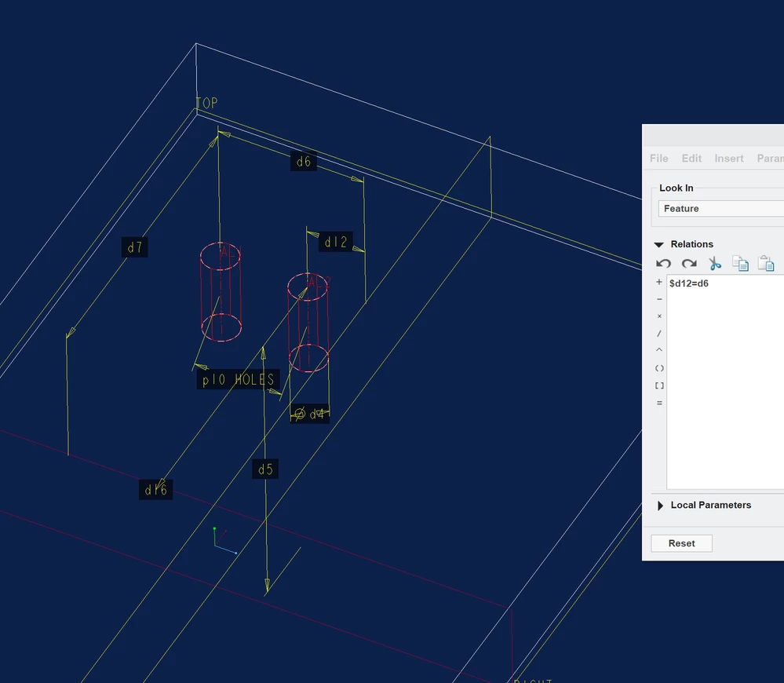Image resolution: width=784 pixels, height=683 pixels.
Task: Open the Parameters menu
Action: tap(770, 159)
